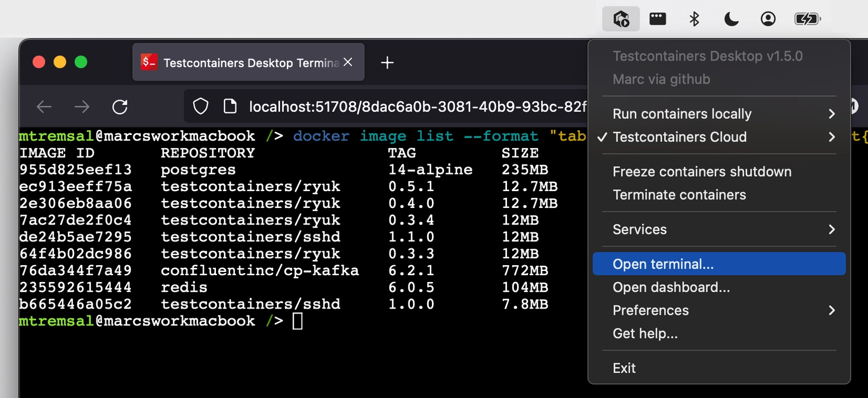Viewport: 868px width, 398px height.
Task: Click Terminate containers
Action: pyautogui.click(x=679, y=195)
